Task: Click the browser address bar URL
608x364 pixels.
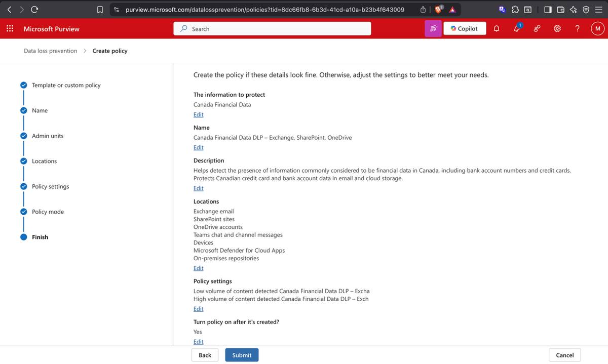Action: click(264, 9)
